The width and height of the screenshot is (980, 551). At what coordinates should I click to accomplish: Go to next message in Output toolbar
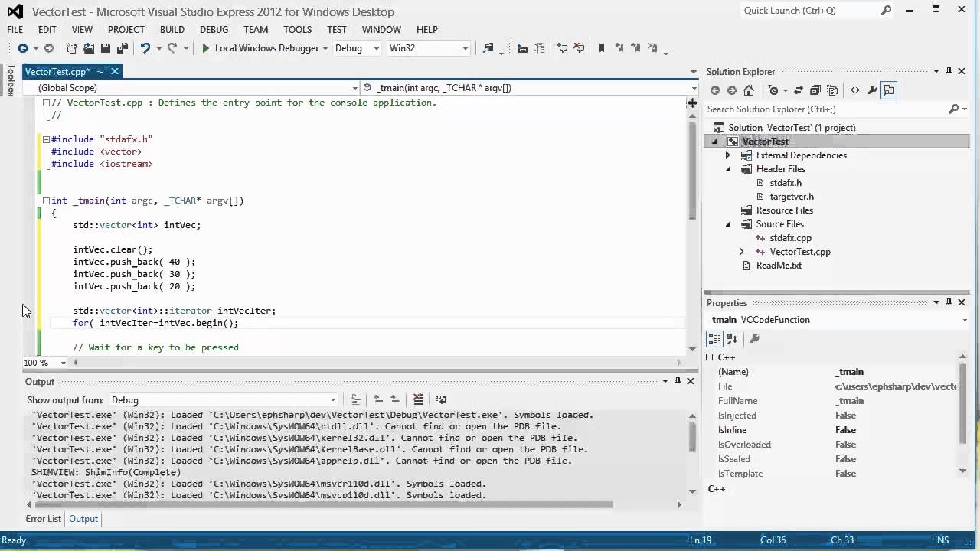tap(395, 399)
